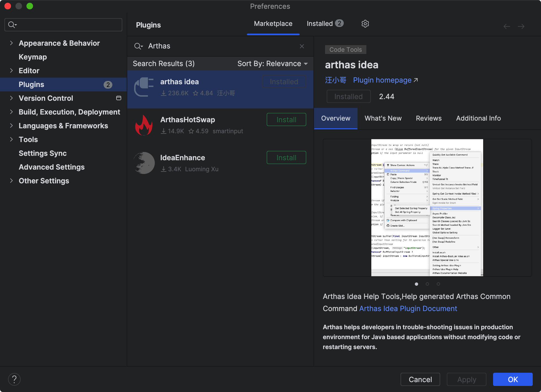The image size is (541, 392).
Task: Clear the Arthas search text
Action: [x=302, y=46]
